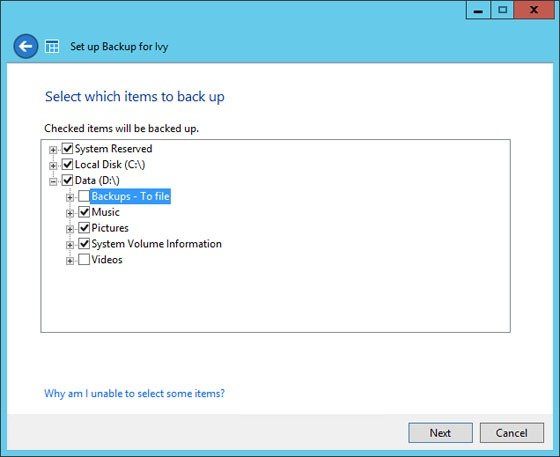560x457 pixels.
Task: Expand the Local Disk (C:\) node
Action: coord(53,166)
